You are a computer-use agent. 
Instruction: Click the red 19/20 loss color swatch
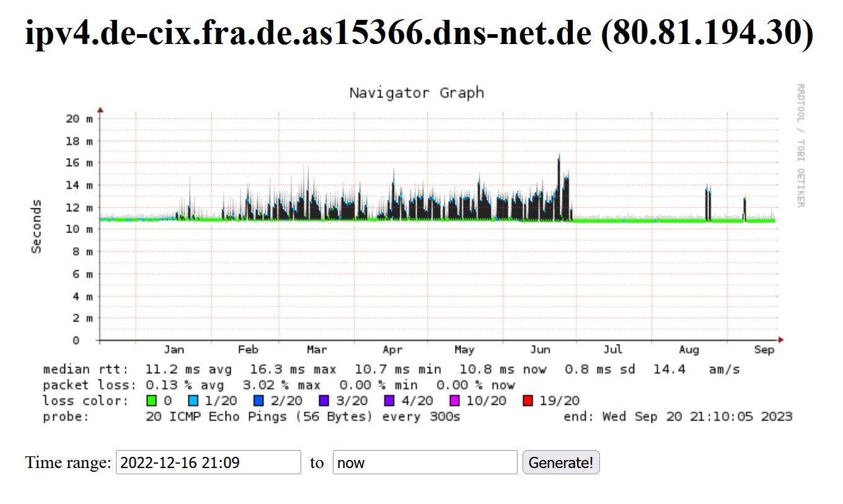pyautogui.click(x=528, y=400)
